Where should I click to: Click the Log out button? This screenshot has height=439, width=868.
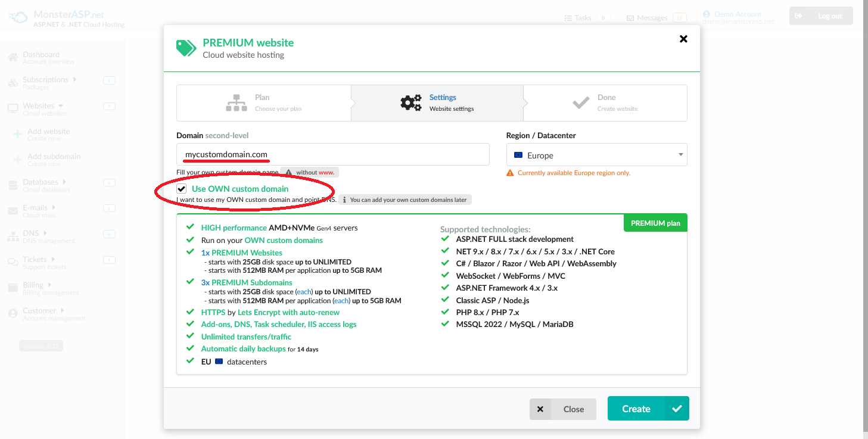point(821,16)
